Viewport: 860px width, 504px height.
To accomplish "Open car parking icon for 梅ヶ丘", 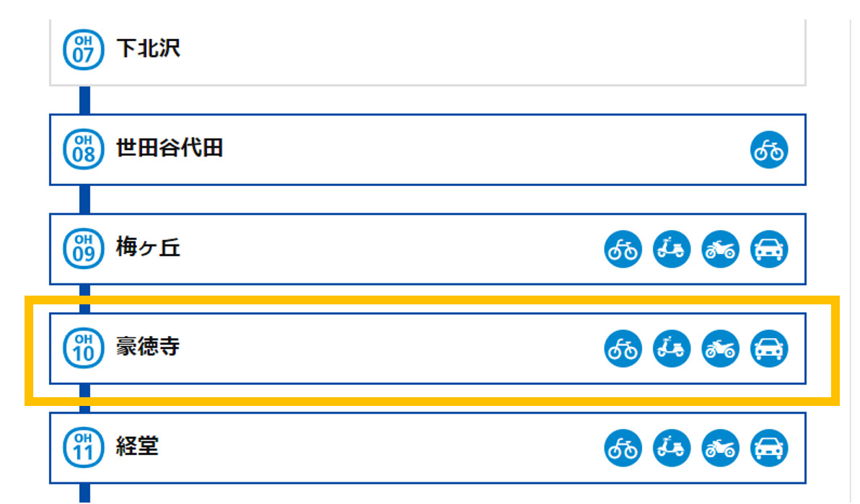I will coord(769,249).
